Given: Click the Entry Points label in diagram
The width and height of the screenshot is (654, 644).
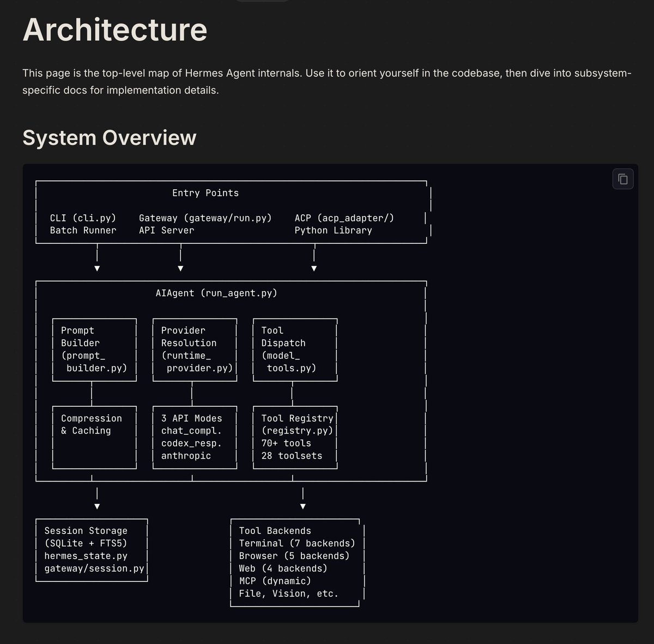Looking at the screenshot, I should [x=205, y=193].
